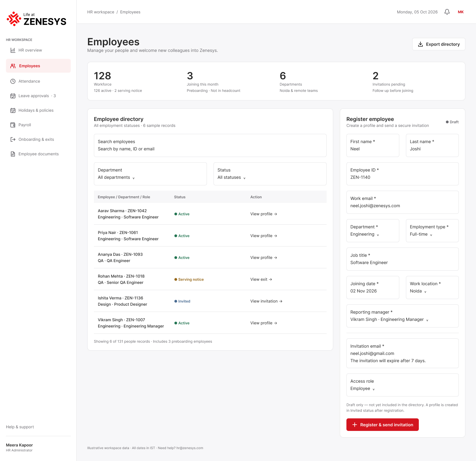476x461 pixels.
Task: Click the Job title field
Action: pyautogui.click(x=403, y=259)
